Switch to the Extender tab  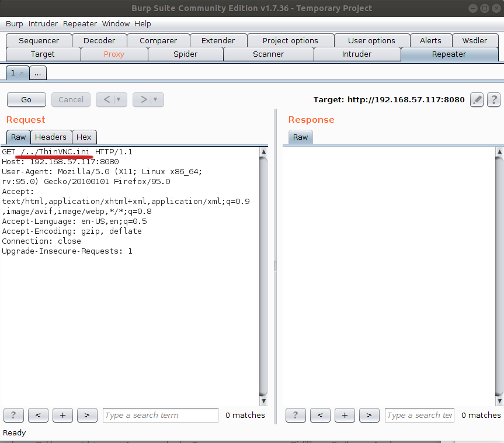point(218,40)
